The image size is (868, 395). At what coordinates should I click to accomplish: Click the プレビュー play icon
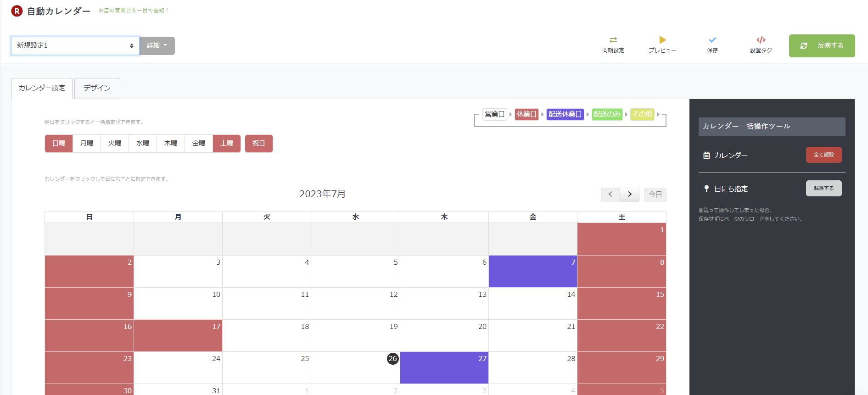[662, 40]
